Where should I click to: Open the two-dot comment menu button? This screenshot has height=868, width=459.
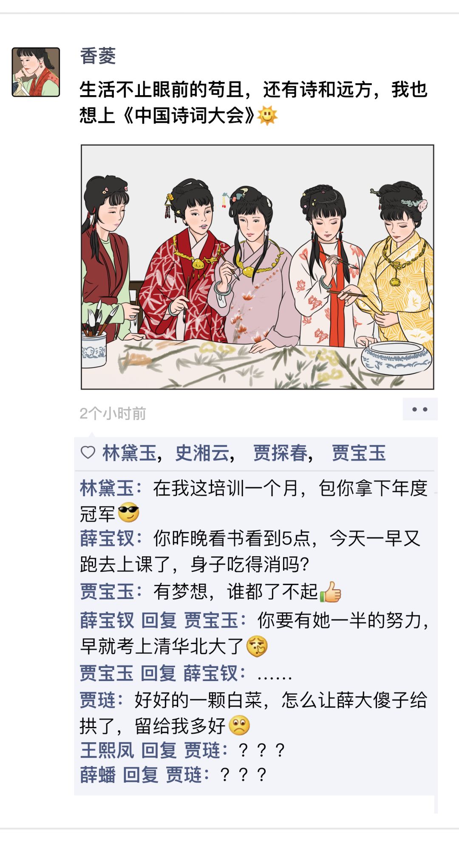tap(420, 410)
